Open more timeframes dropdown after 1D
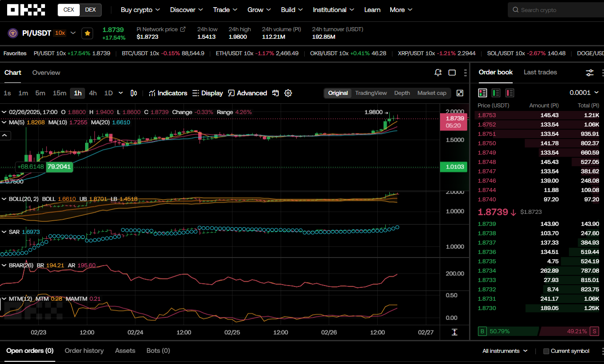 point(121,93)
